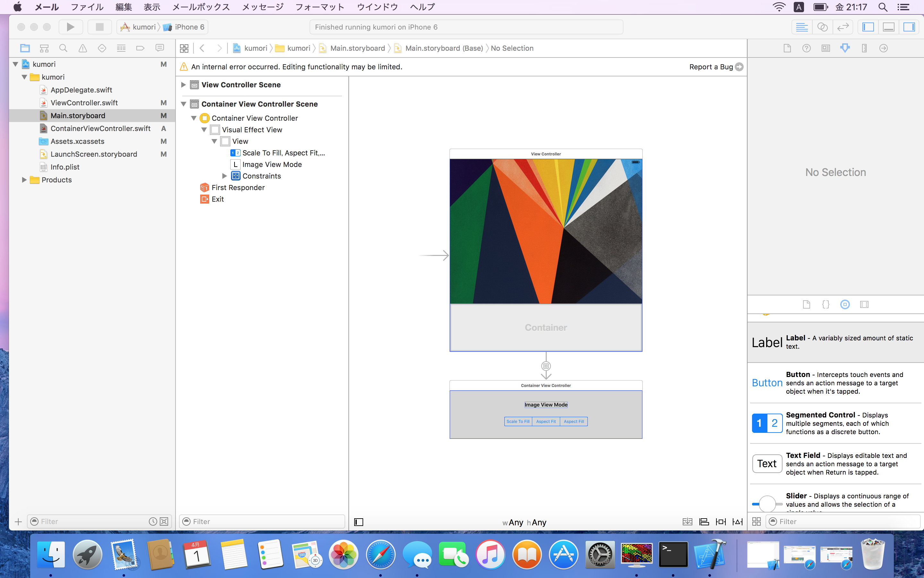924x578 pixels.
Task: Show the Quick Help inspector
Action: click(806, 48)
